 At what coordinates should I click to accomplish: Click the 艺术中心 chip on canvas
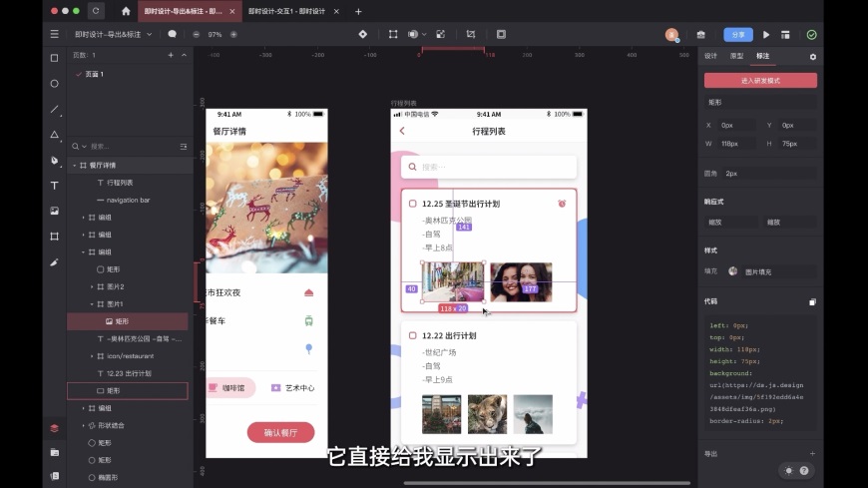pos(293,388)
